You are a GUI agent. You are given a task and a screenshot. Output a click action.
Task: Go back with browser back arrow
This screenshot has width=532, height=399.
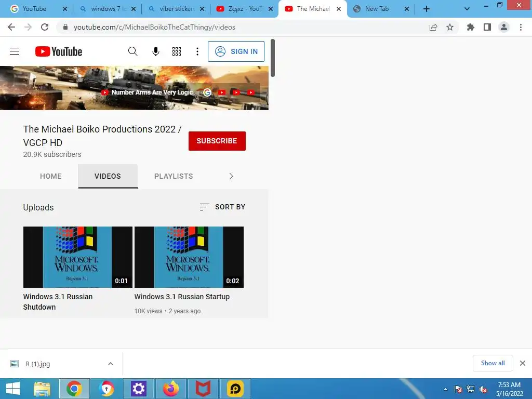pos(11,27)
